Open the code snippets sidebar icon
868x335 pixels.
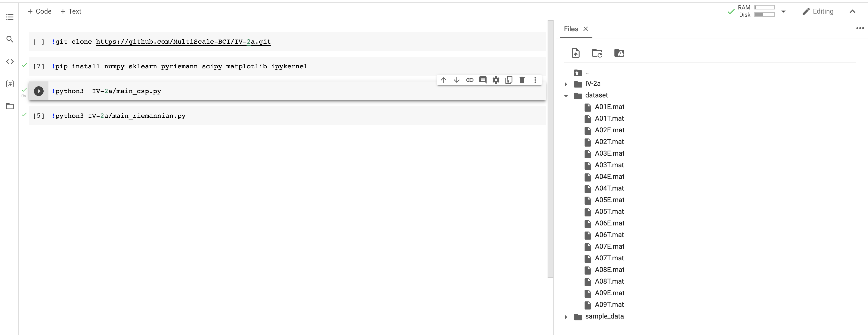click(x=10, y=61)
